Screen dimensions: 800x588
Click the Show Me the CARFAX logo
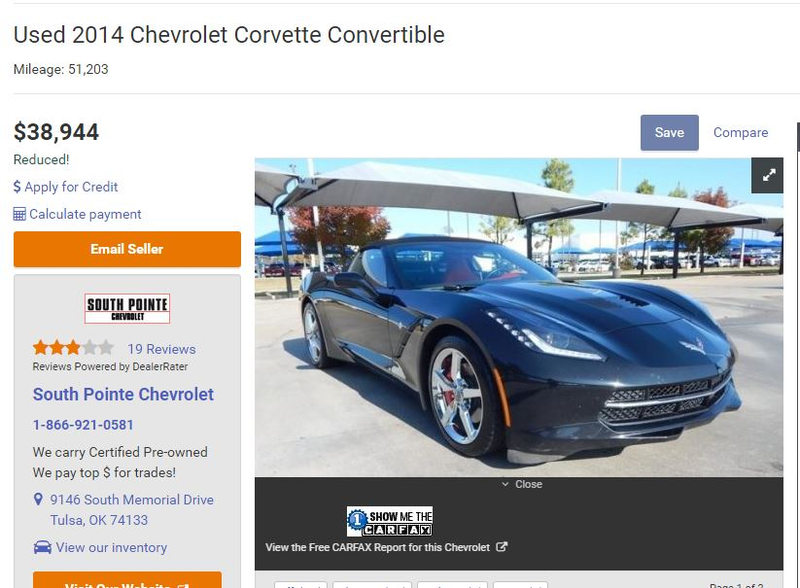(390, 521)
